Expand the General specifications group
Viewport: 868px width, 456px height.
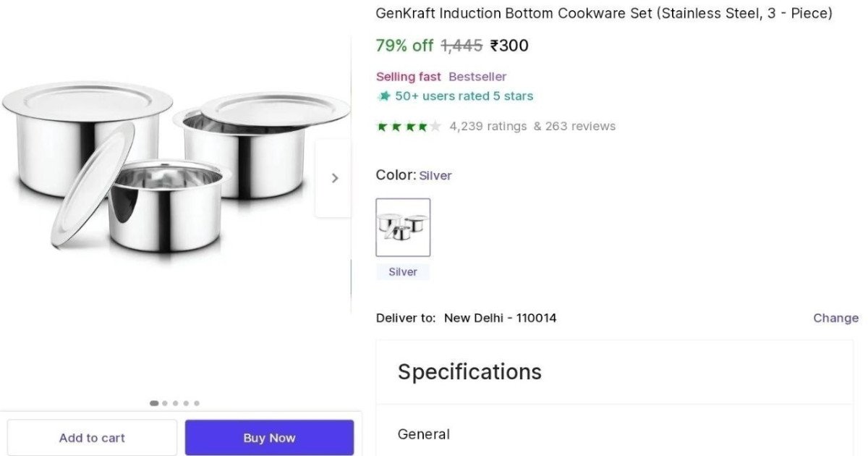pyautogui.click(x=423, y=434)
